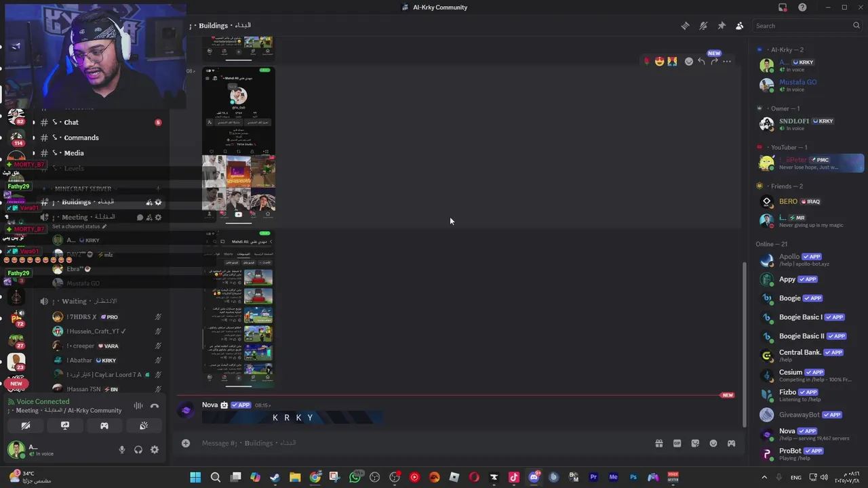868x488 pixels.
Task: Open User Settings gear icon
Action: pos(155,449)
